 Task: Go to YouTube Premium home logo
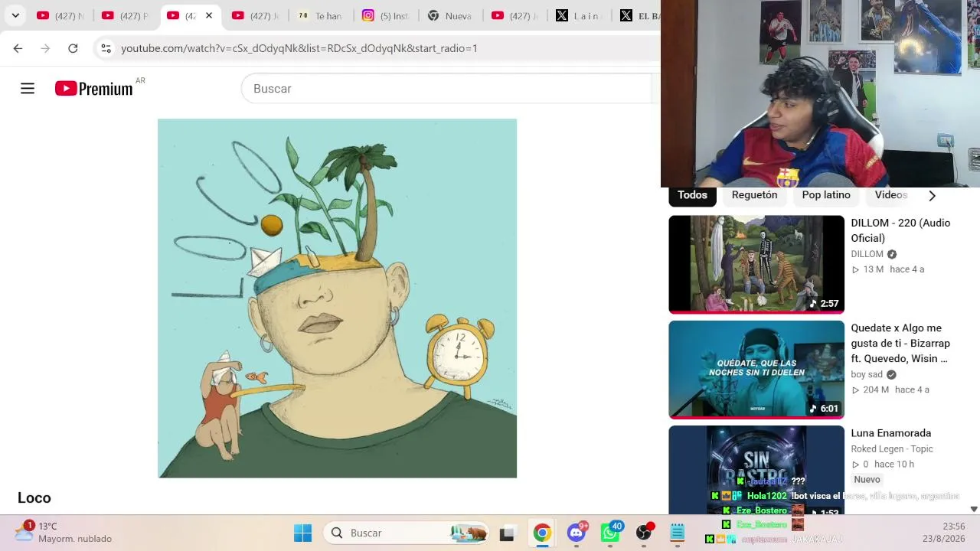[94, 89]
